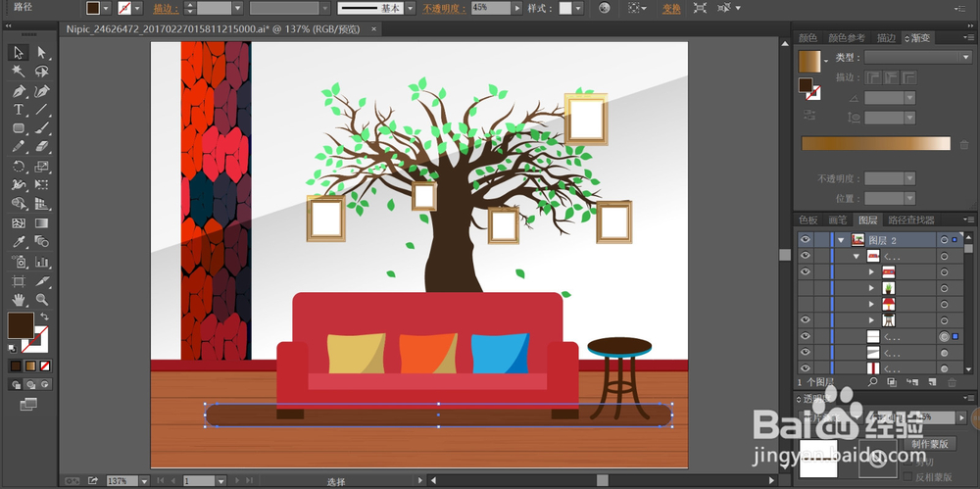
Task: Open 描边 stroke options link
Action: point(165,8)
